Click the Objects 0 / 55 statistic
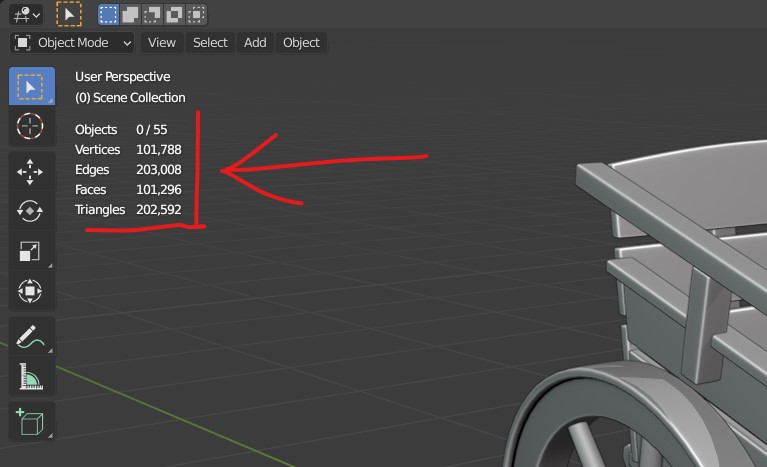Image resolution: width=767 pixels, height=467 pixels. [x=121, y=130]
